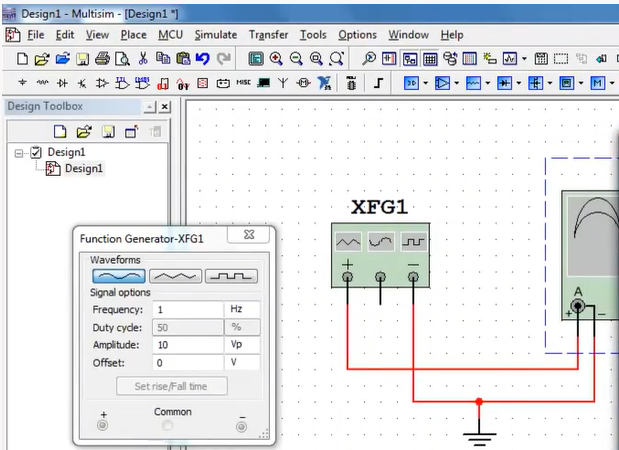Image resolution: width=619 pixels, height=450 pixels.
Task: Open the File menu
Action: [x=36, y=35]
